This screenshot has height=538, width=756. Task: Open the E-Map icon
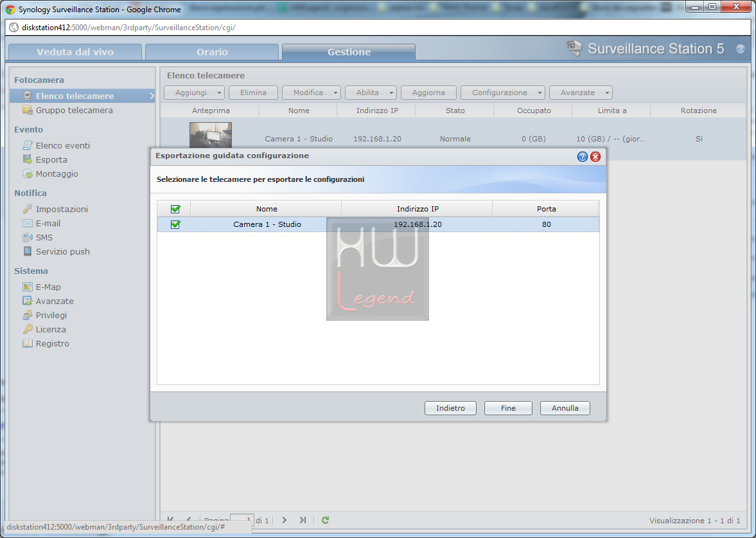[x=28, y=287]
